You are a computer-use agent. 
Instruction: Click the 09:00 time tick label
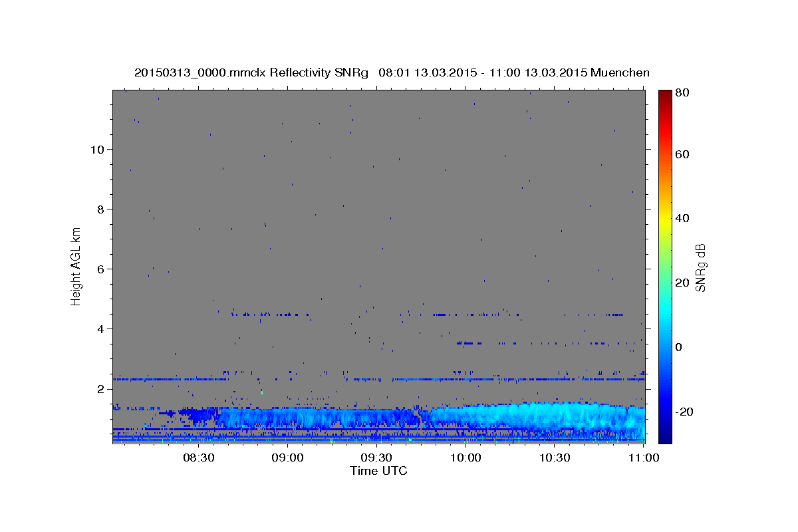coord(288,458)
